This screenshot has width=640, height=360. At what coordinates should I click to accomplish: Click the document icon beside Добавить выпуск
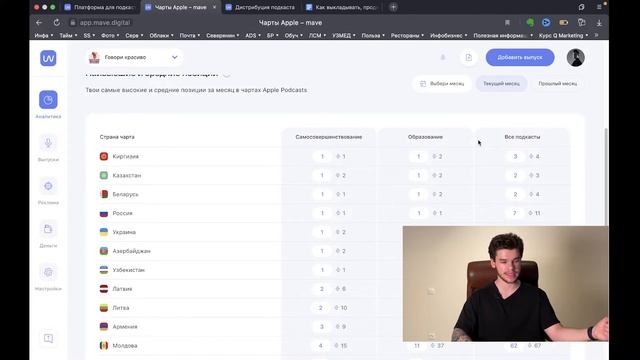tap(469, 58)
